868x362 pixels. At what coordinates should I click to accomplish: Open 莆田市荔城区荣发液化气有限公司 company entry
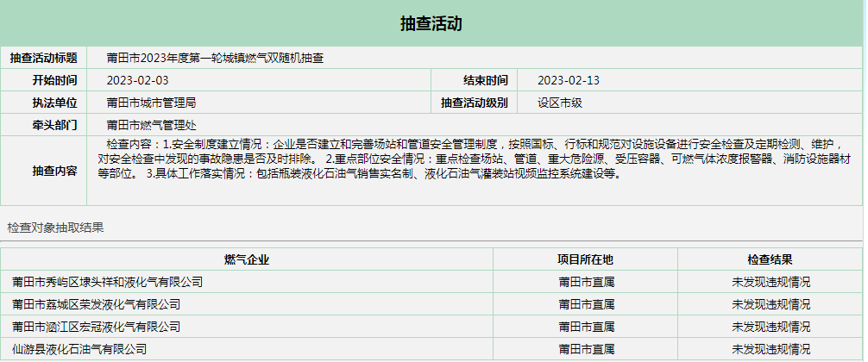point(96,304)
